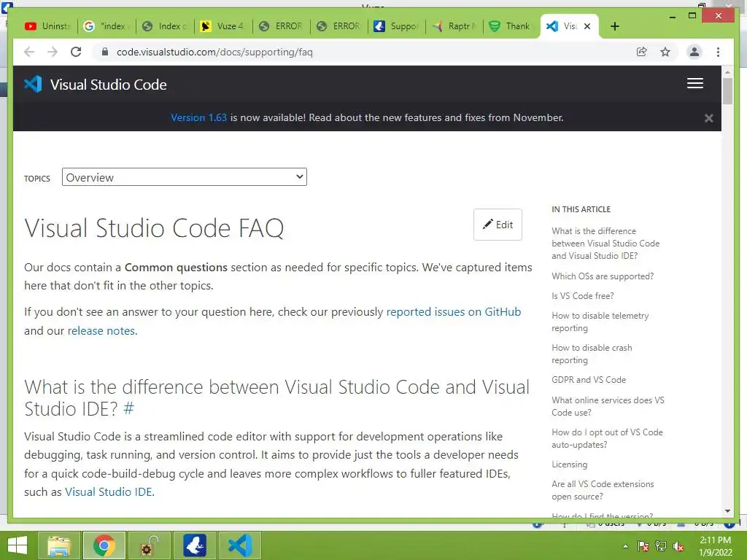Open the Version 1.63 link
Viewport: 747px width, 560px height.
tap(198, 117)
